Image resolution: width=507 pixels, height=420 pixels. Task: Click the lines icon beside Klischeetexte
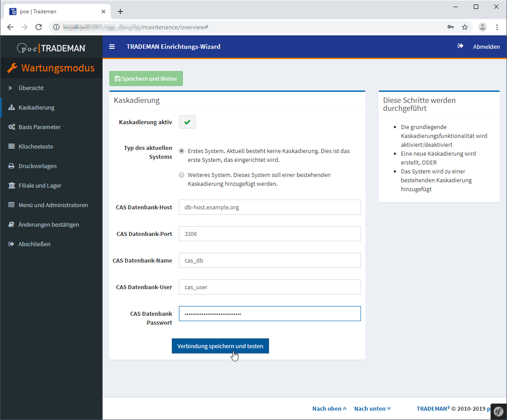coord(11,146)
